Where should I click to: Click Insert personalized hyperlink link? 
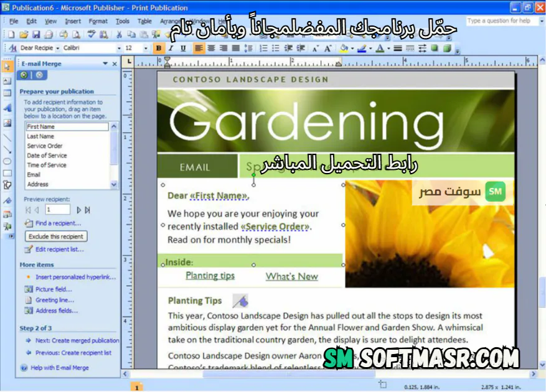pyautogui.click(x=75, y=277)
